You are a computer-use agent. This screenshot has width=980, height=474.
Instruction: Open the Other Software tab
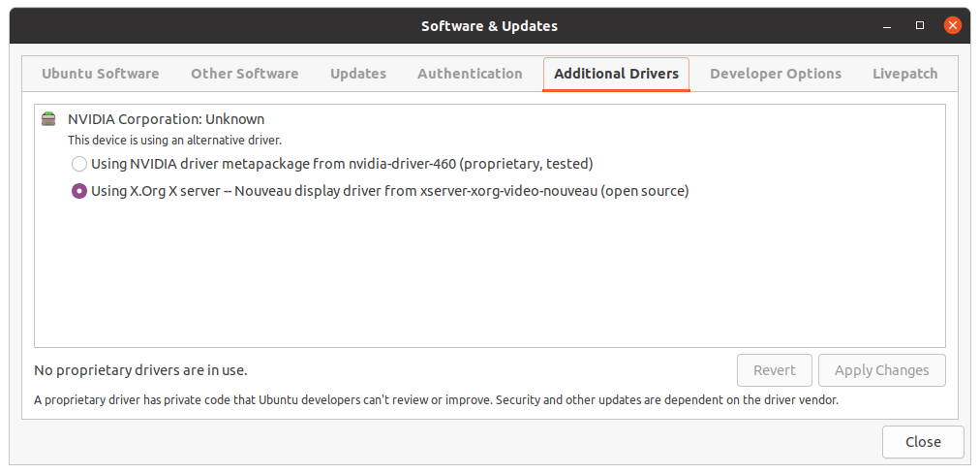point(244,74)
